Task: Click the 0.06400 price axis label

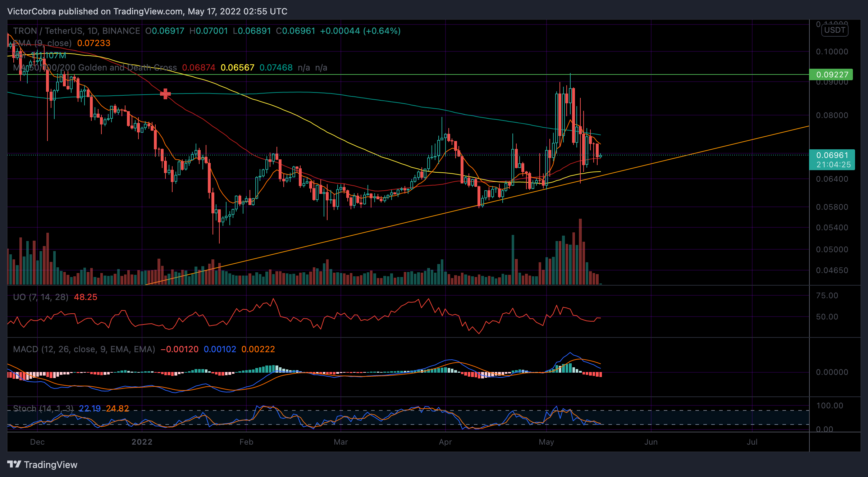Action: pos(832,179)
